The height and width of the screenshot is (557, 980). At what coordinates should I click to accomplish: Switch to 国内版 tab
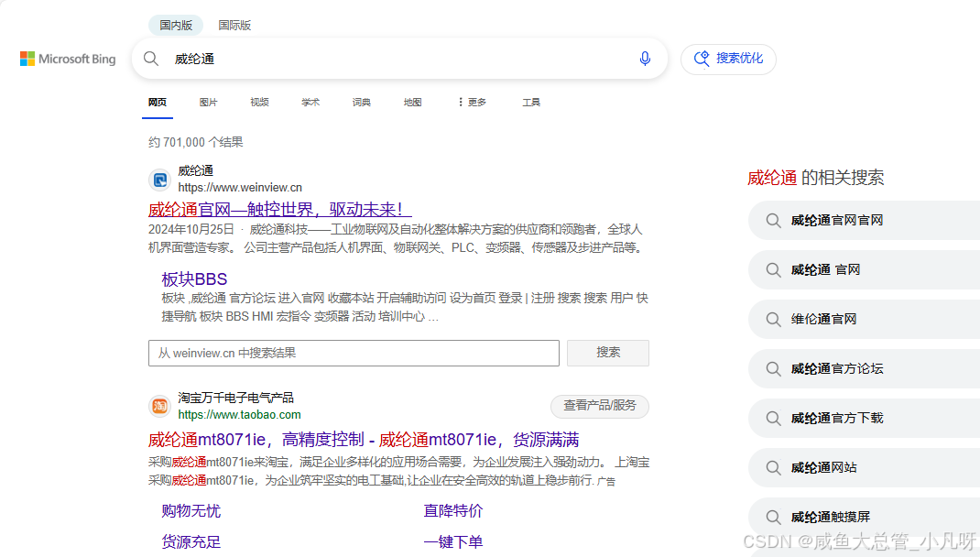click(176, 25)
